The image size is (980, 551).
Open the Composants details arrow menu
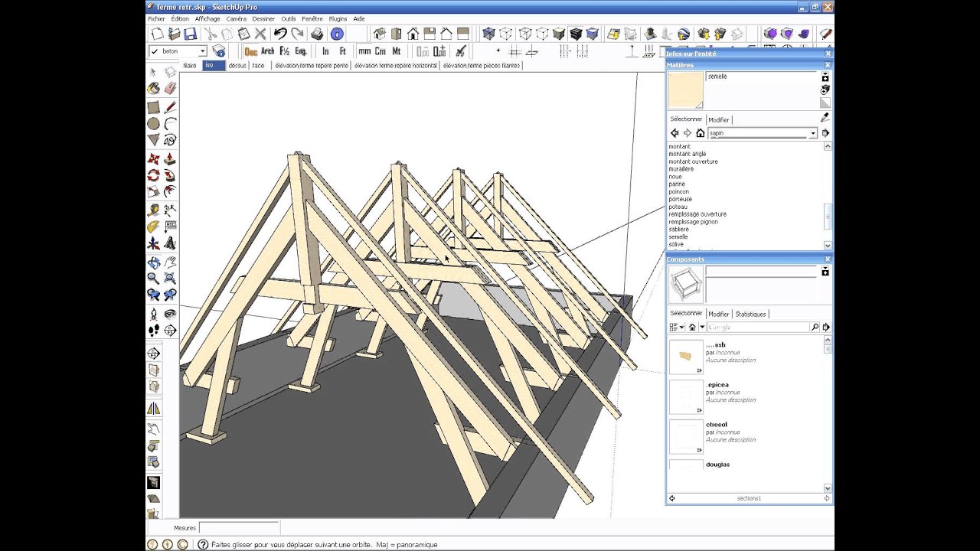pyautogui.click(x=825, y=327)
